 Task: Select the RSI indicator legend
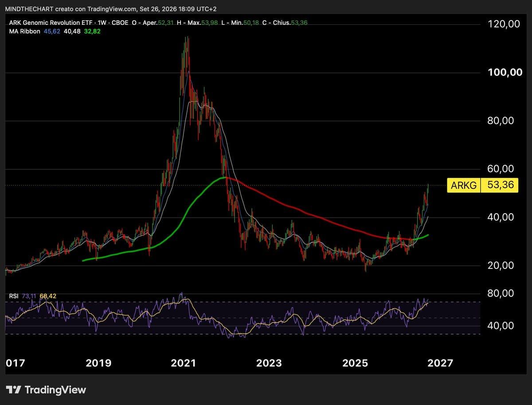point(14,296)
